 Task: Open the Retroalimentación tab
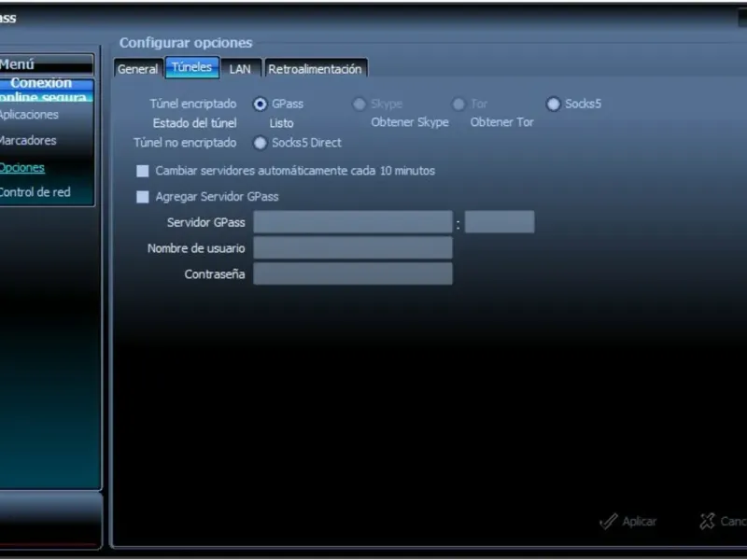pyautogui.click(x=315, y=69)
